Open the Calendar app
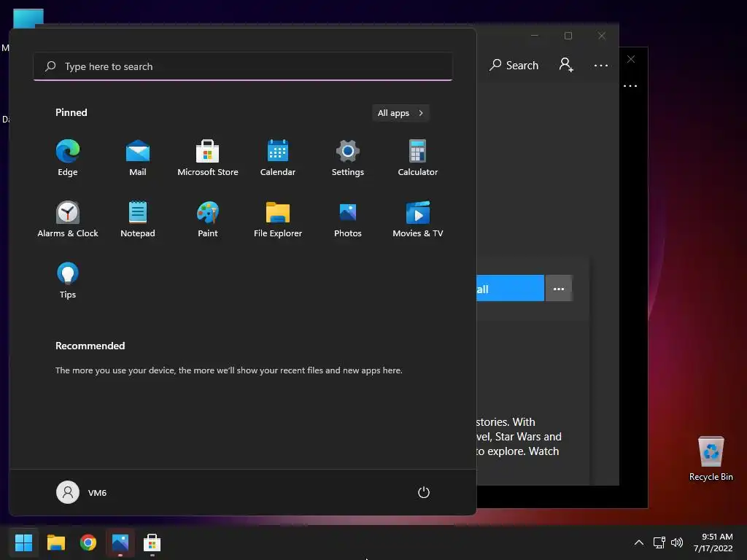Viewport: 747px width, 560px height. coord(278,158)
